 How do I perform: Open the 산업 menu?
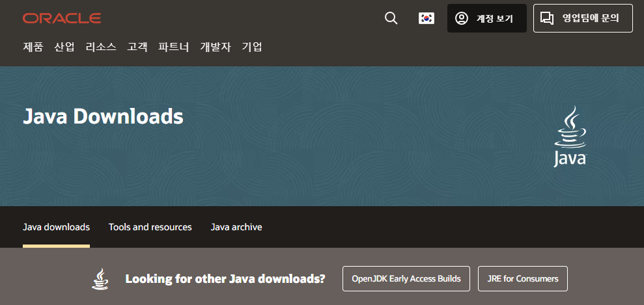[64, 47]
